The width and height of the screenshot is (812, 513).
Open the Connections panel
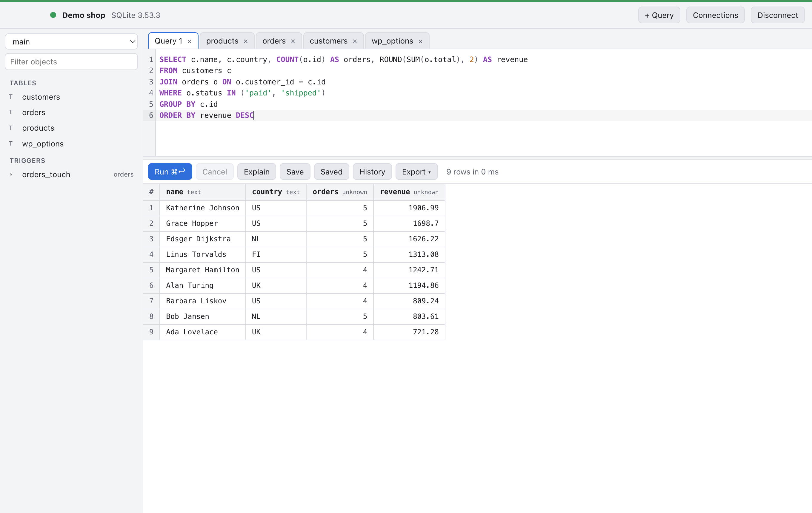tap(715, 15)
